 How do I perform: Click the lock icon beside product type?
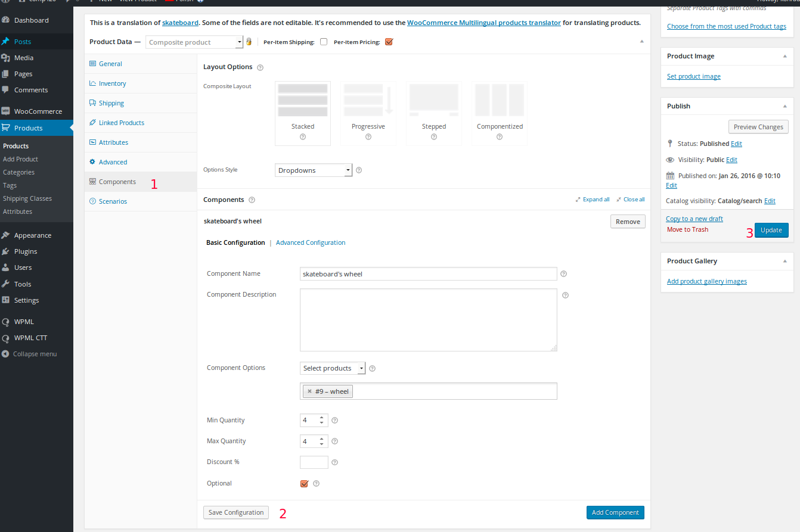pyautogui.click(x=249, y=42)
